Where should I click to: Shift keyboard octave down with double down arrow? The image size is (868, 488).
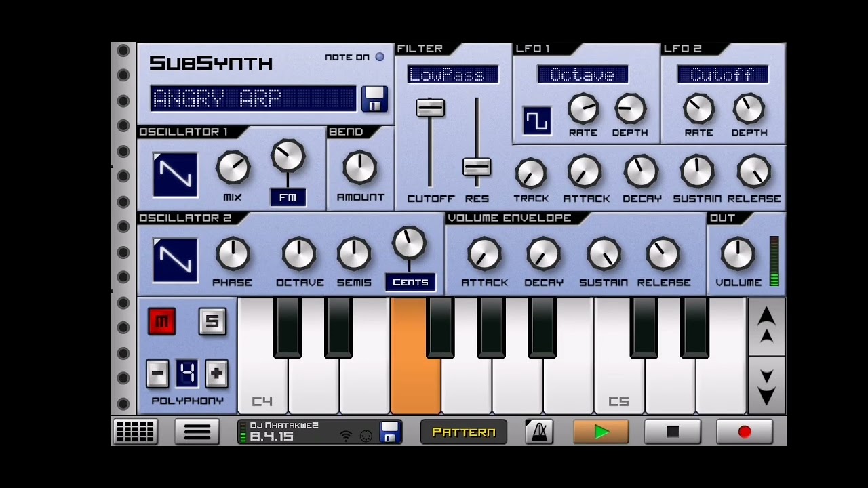click(766, 385)
